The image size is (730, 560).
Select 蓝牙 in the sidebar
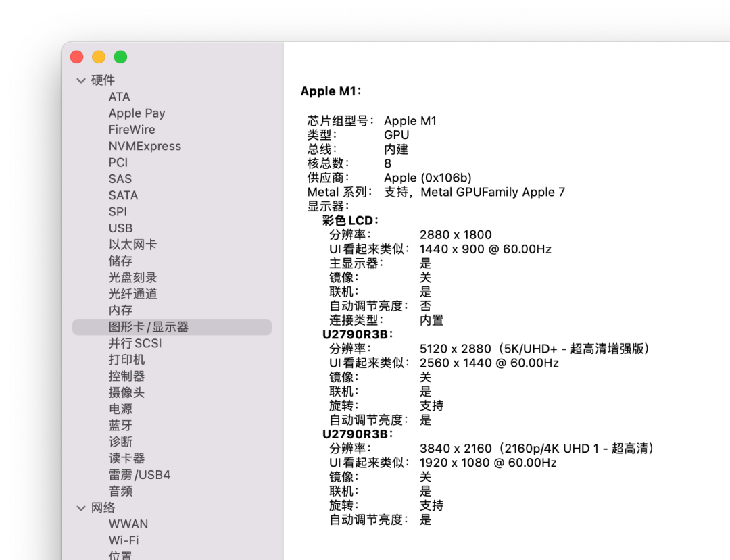120,426
